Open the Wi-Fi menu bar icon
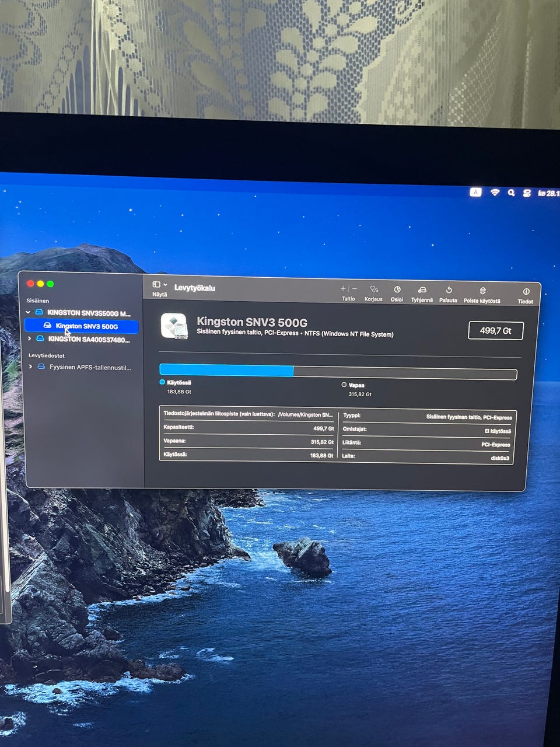The width and height of the screenshot is (560, 747). point(495,193)
